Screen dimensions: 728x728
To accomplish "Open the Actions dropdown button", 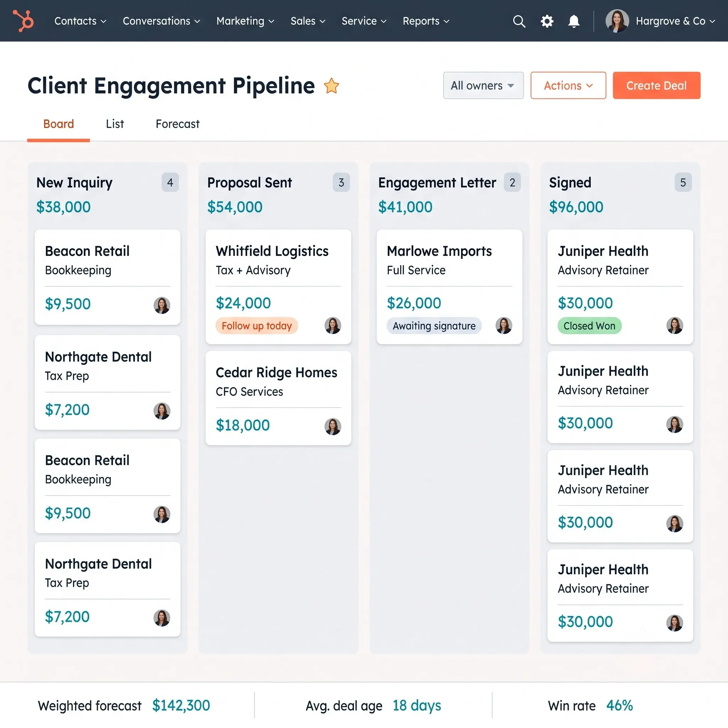I will [x=568, y=86].
